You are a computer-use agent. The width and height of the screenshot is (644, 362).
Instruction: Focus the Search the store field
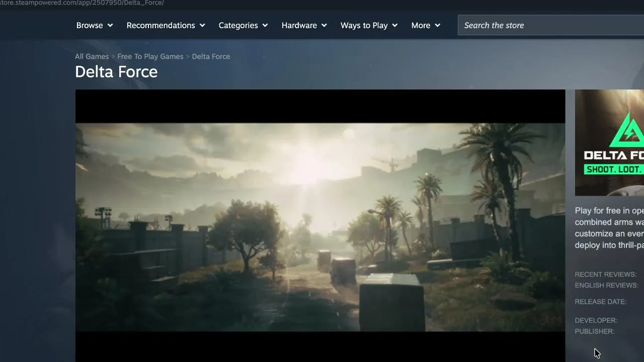[x=551, y=25]
